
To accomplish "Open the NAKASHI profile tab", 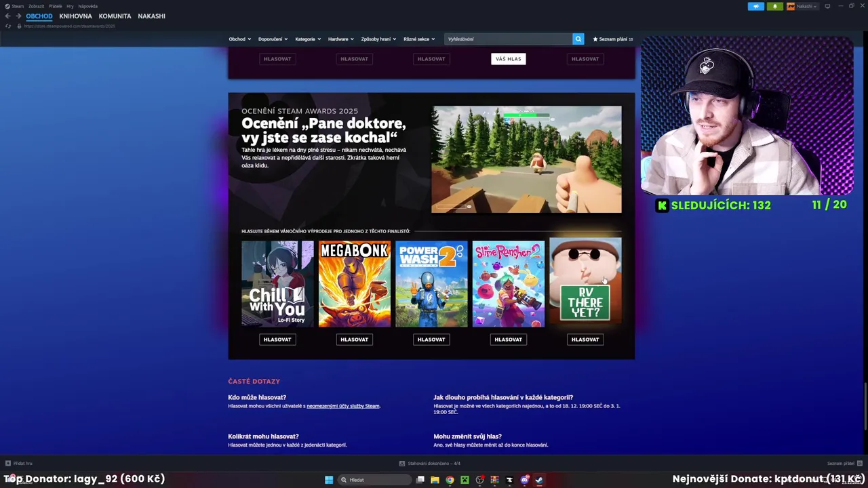I will pos(151,16).
